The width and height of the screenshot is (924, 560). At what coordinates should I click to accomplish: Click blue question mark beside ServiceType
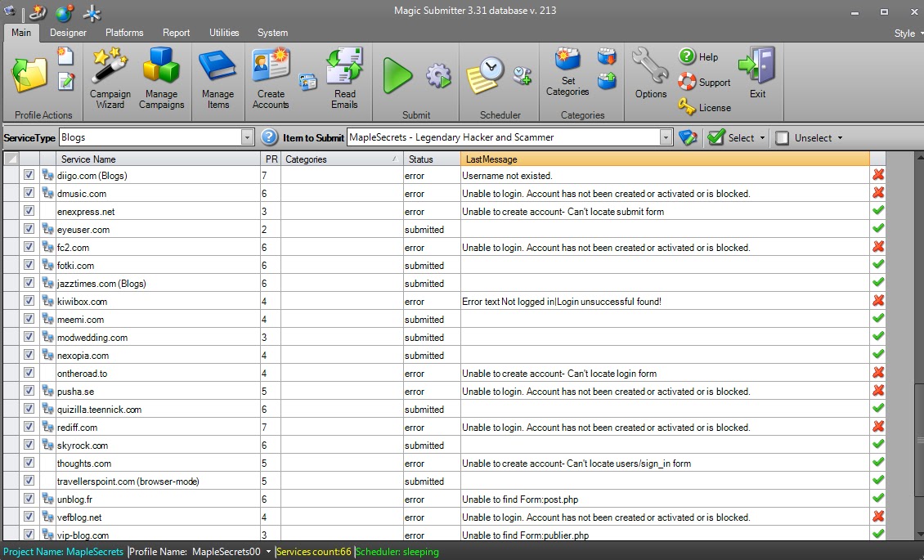pyautogui.click(x=269, y=137)
